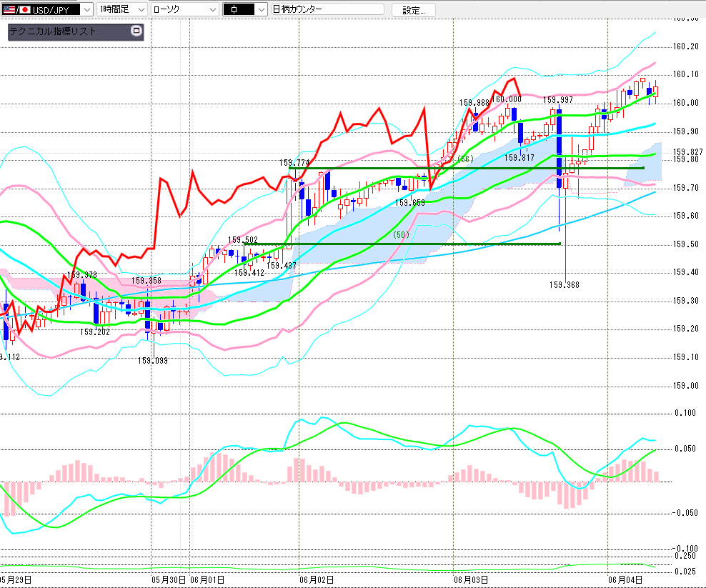
Task: Click the 159.368 low price label
Action: 565,285
